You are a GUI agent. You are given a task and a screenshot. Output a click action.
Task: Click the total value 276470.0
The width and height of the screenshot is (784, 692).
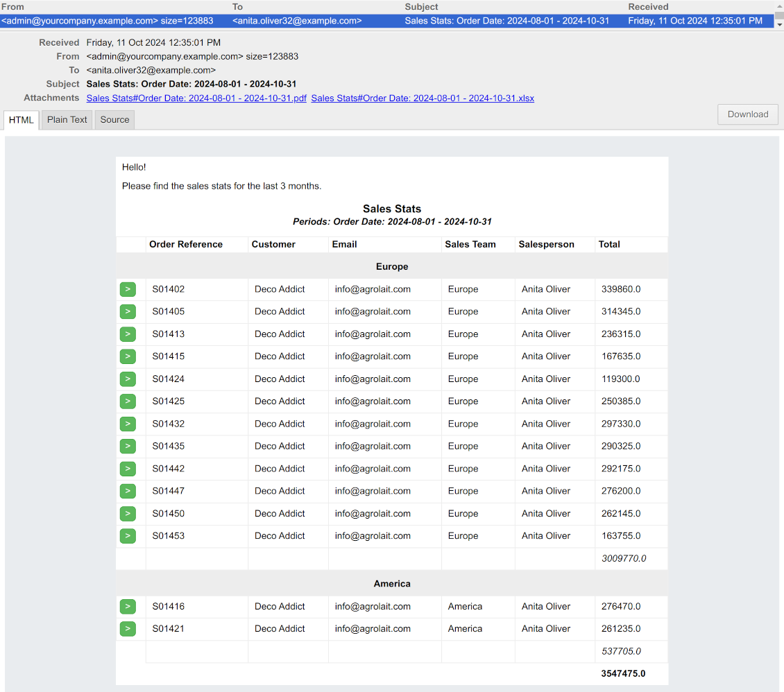tap(621, 607)
